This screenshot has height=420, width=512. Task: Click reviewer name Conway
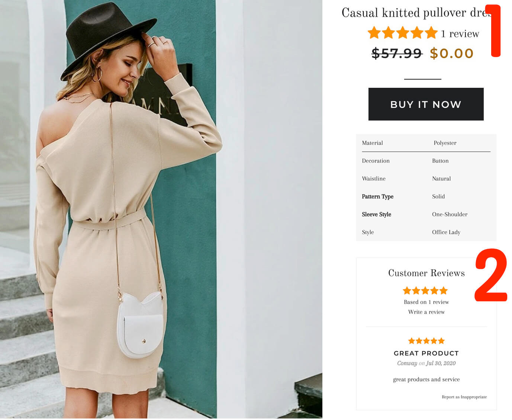[407, 363]
